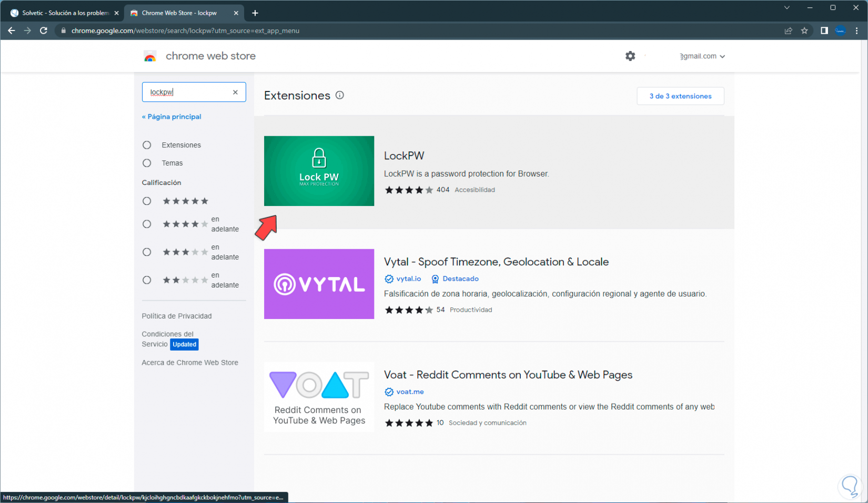The height and width of the screenshot is (503, 868).
Task: Share this page from the address bar
Action: pos(789,30)
